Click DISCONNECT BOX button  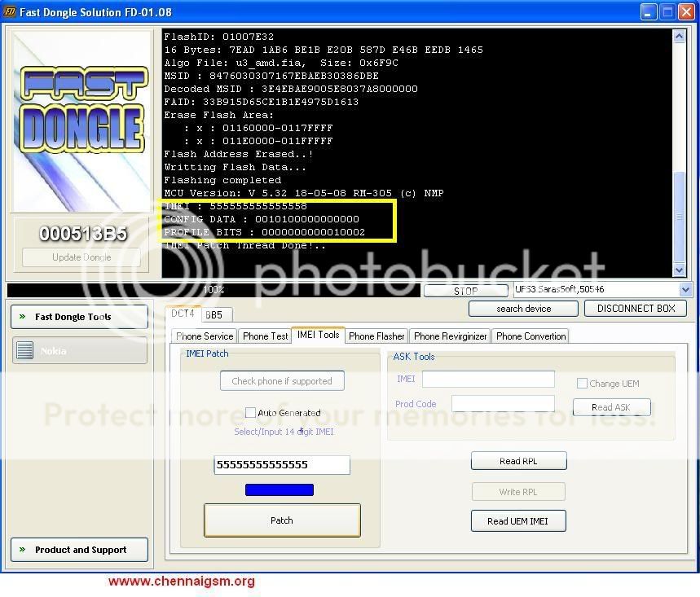click(636, 309)
